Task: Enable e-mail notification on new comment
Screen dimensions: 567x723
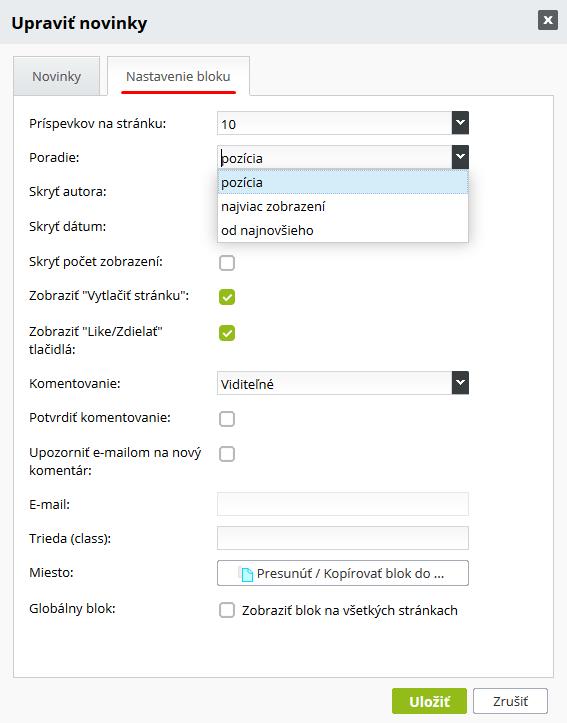Action: coord(227,454)
